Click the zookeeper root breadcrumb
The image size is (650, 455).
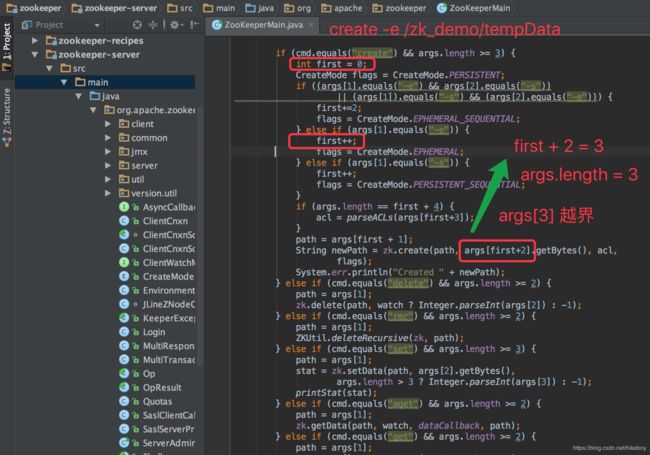[x=34, y=8]
